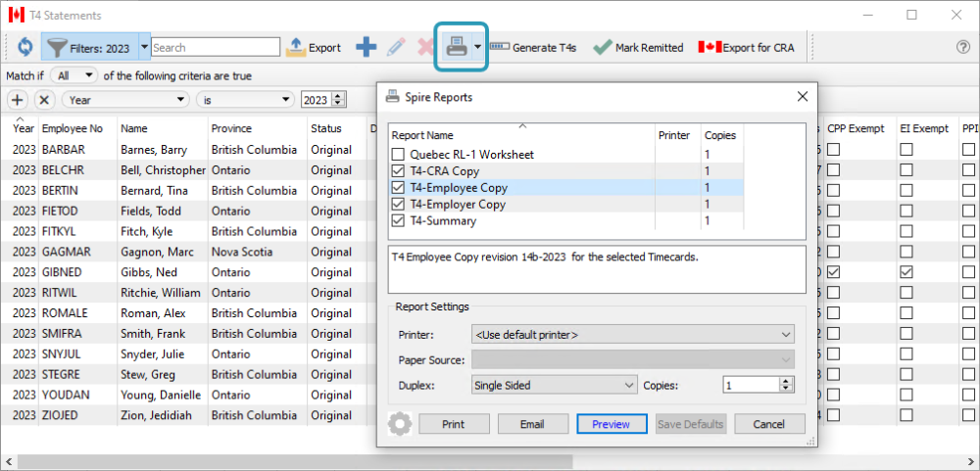Add a filter criterion with plus button
980x471 pixels.
(18, 99)
